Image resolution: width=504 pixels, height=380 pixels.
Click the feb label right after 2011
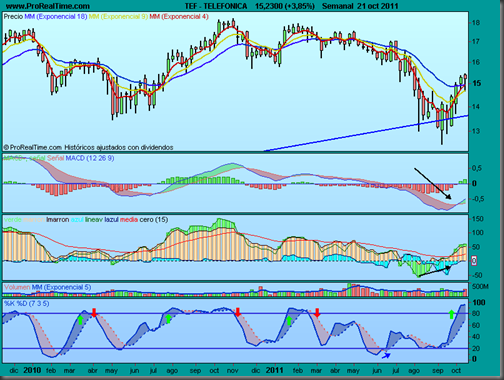[298, 370]
